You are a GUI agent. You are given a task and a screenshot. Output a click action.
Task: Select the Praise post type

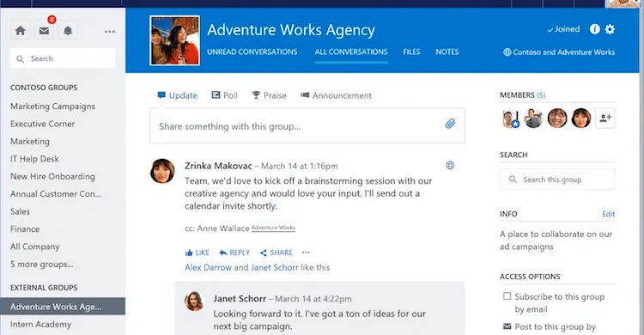tap(269, 95)
